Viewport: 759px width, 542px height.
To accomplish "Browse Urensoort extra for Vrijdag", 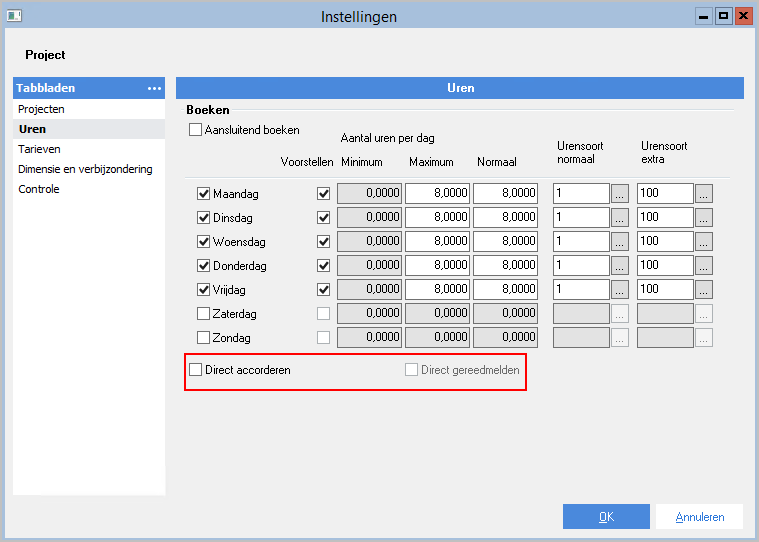I will pyautogui.click(x=704, y=290).
